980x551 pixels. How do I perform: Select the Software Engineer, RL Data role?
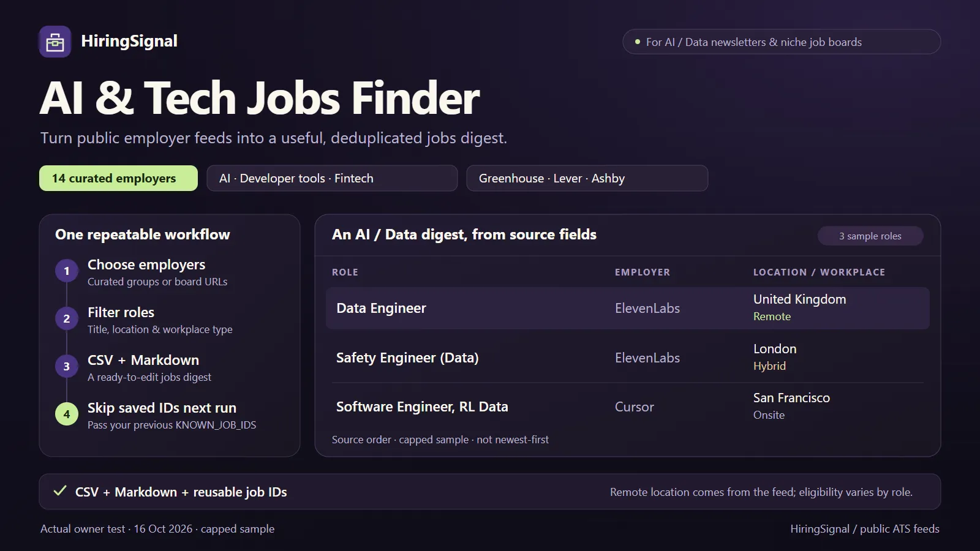(x=422, y=407)
